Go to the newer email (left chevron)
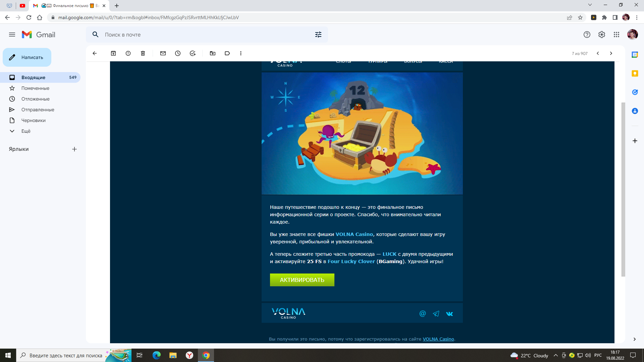The width and height of the screenshot is (644, 362). click(x=598, y=53)
